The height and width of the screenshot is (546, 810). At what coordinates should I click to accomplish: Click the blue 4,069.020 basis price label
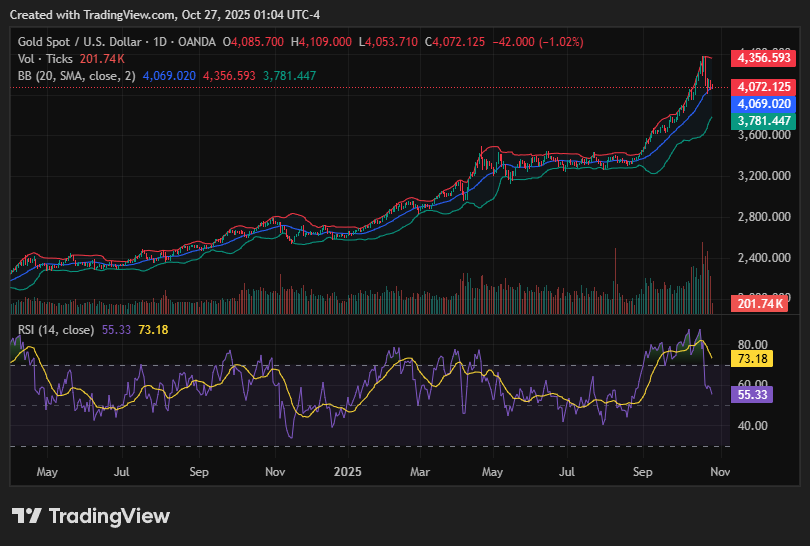click(763, 104)
